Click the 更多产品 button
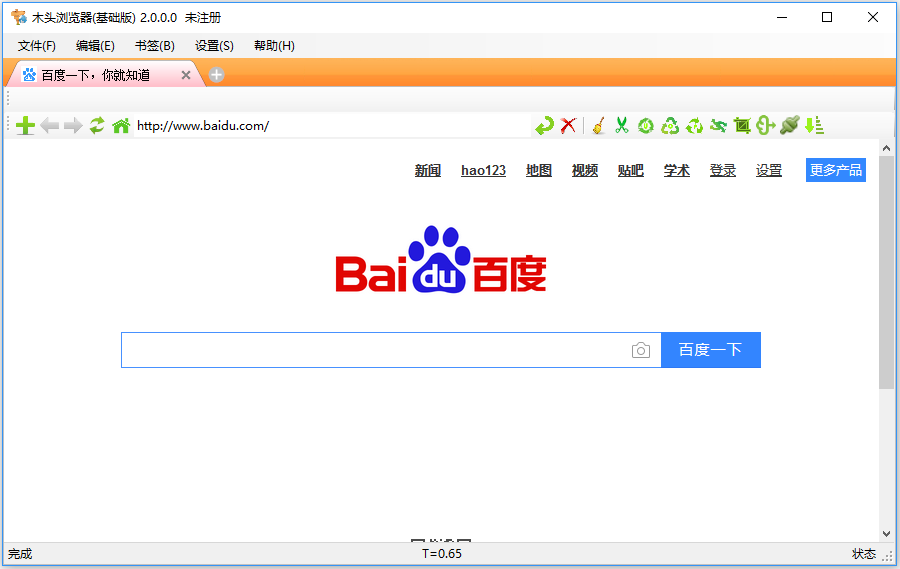This screenshot has width=900, height=569. [836, 170]
